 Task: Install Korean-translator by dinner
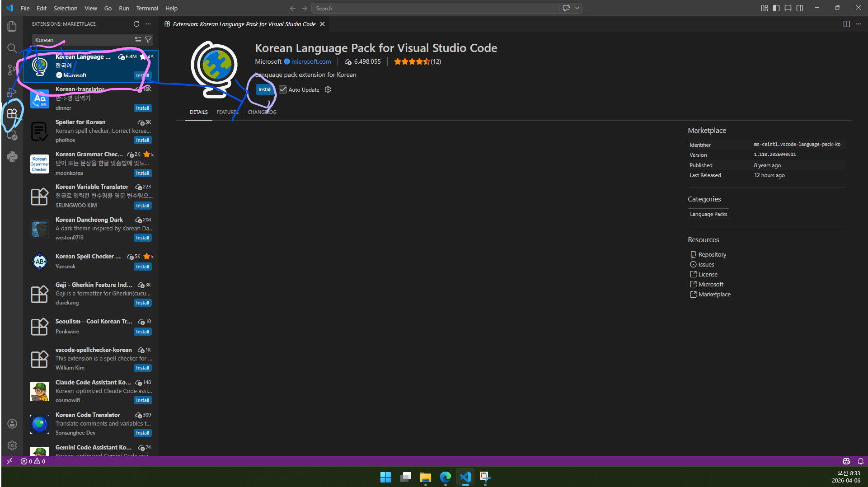point(142,108)
